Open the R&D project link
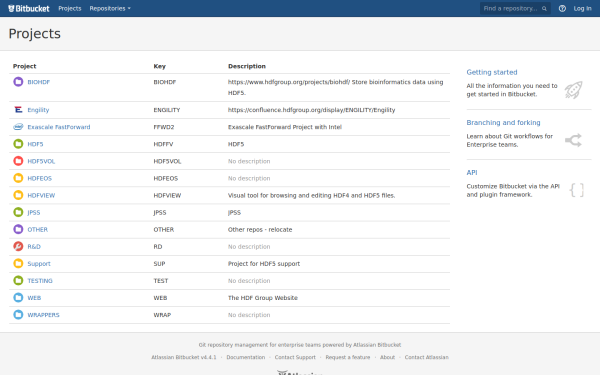 [34, 247]
